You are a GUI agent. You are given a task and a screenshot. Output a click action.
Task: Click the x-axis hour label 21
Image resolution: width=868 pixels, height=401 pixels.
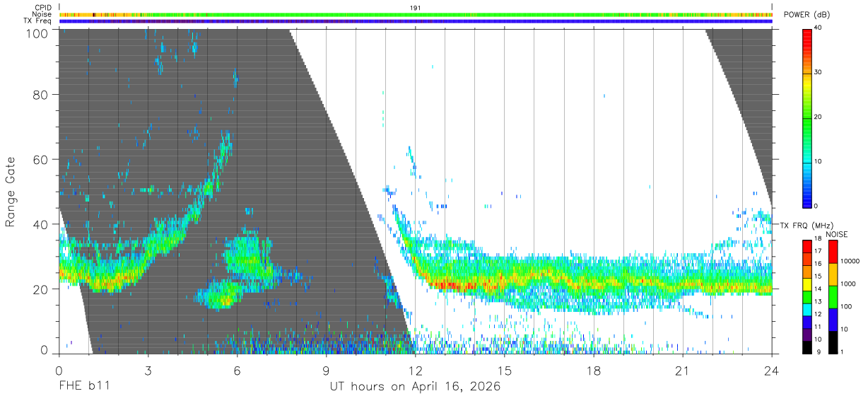coord(682,370)
